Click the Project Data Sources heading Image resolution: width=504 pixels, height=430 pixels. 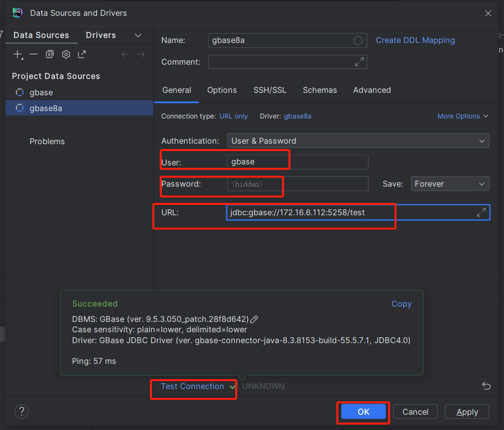(x=56, y=76)
